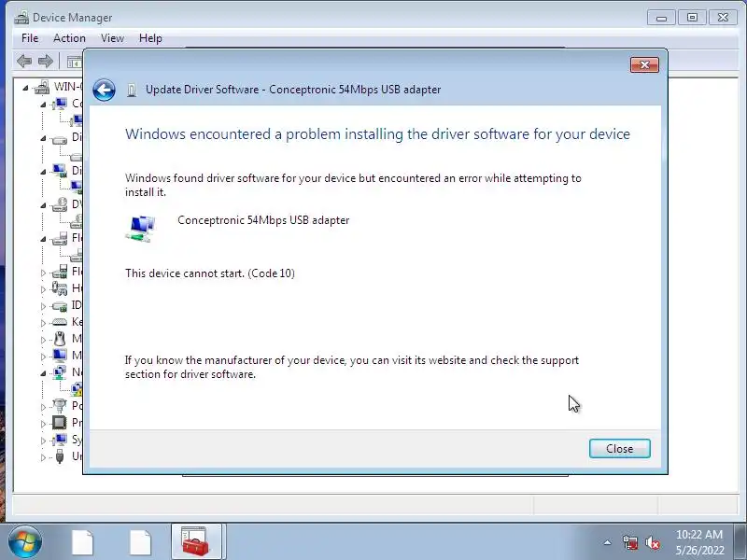Click the red toolbox Device Manager taskbar button
Screen dimensions: 747x560
pyautogui.click(x=196, y=541)
